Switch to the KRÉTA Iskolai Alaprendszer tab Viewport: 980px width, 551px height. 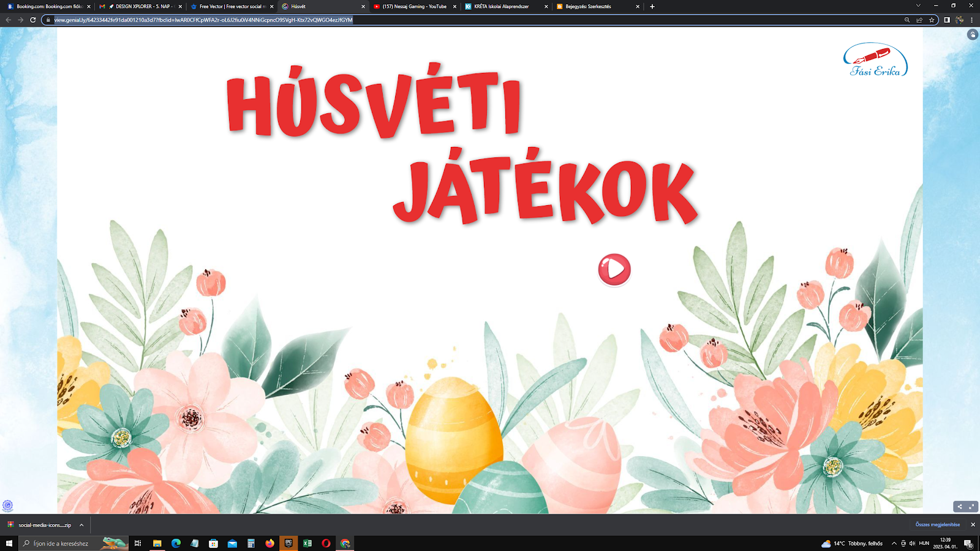point(505,6)
